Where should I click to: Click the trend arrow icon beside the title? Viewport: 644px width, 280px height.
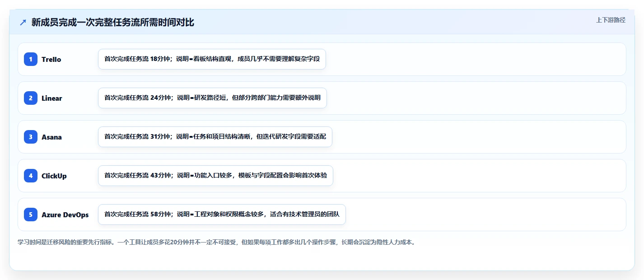(x=23, y=22)
